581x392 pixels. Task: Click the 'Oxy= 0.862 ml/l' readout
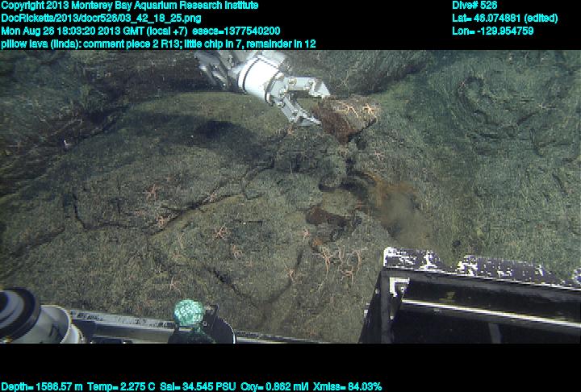(274, 386)
